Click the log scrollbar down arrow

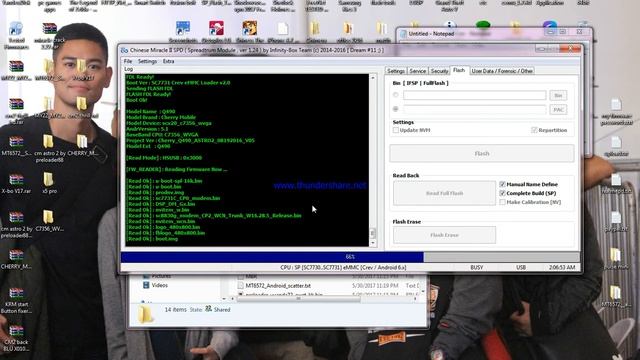pos(372,243)
